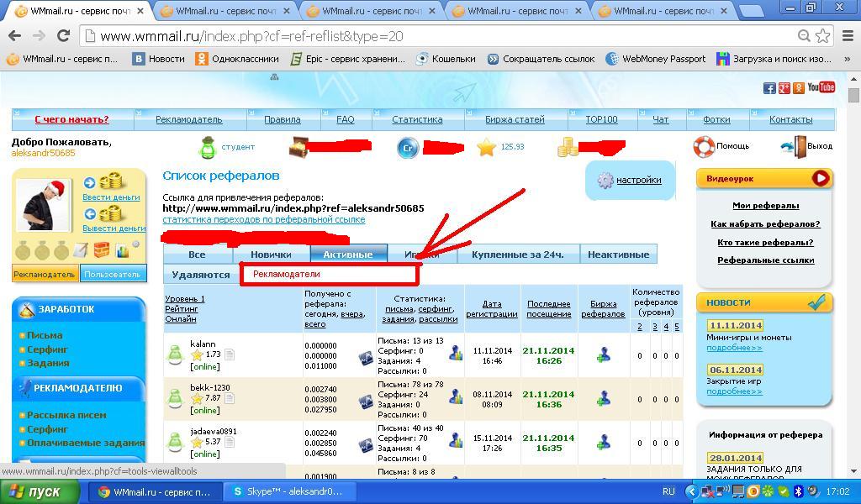Switch to the Новички tab

[271, 255]
